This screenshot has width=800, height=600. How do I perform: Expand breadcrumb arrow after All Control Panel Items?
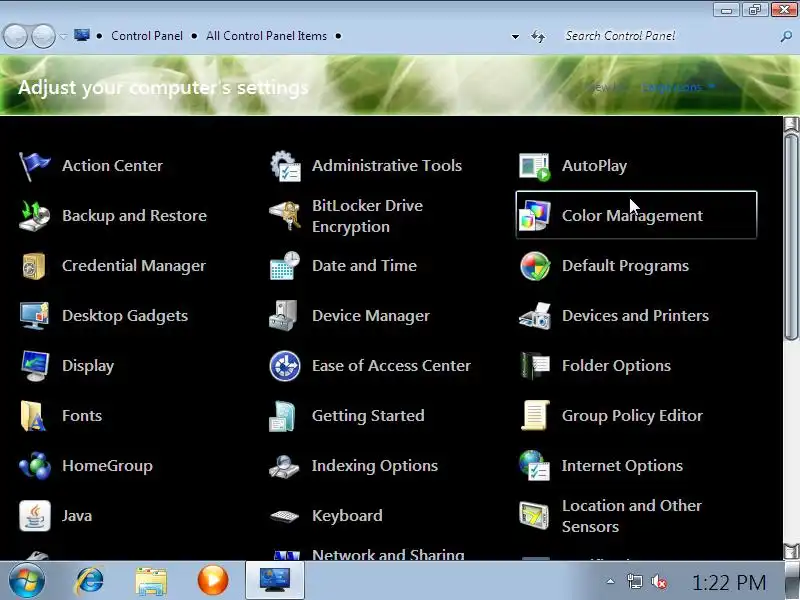pyautogui.click(x=338, y=36)
